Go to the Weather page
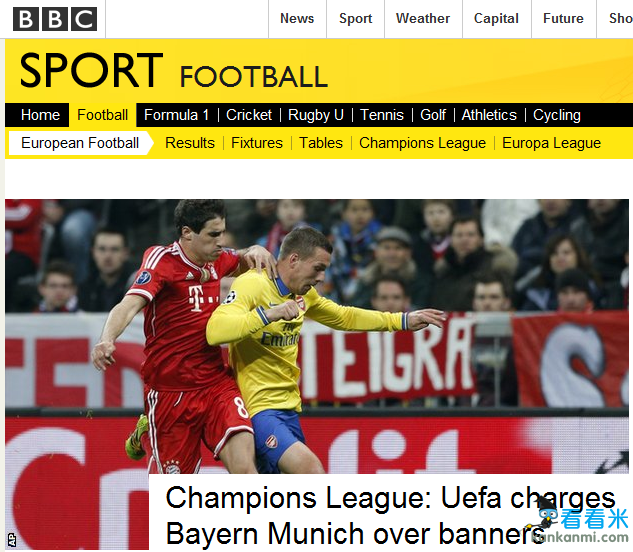This screenshot has width=633, height=552. pyautogui.click(x=423, y=19)
